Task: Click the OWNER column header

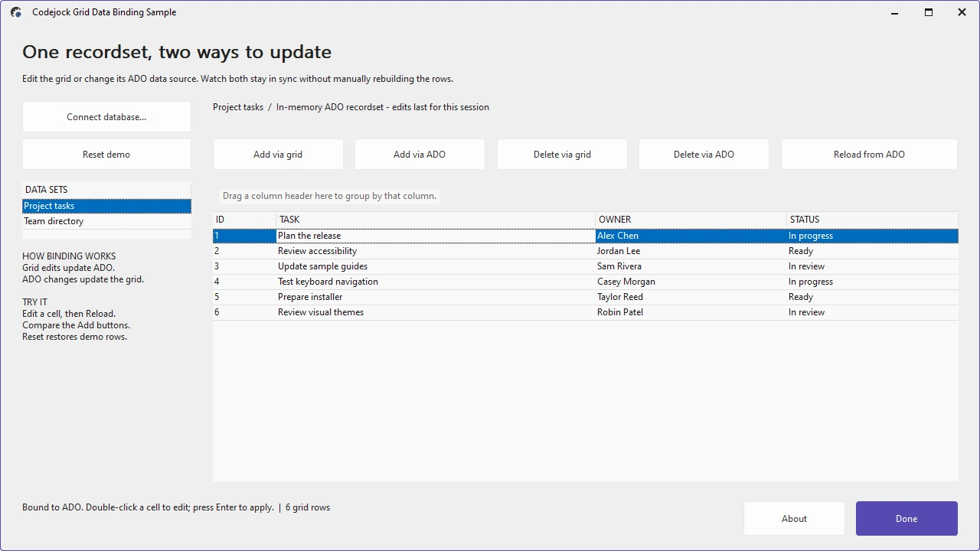Action: pos(691,220)
